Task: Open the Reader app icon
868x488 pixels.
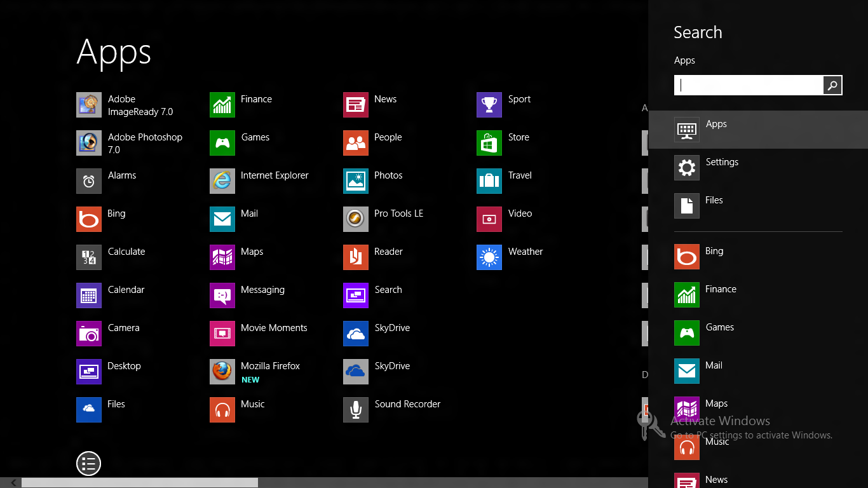Action: point(356,257)
